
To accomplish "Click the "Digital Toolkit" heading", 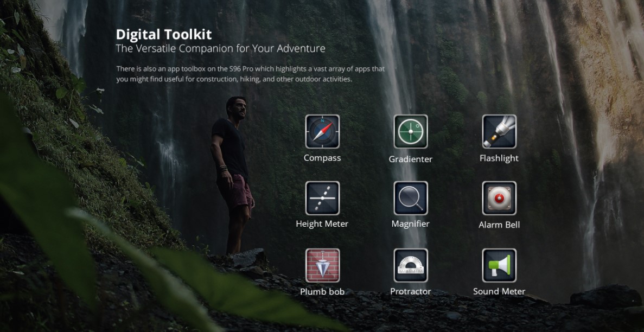I will pos(164,34).
